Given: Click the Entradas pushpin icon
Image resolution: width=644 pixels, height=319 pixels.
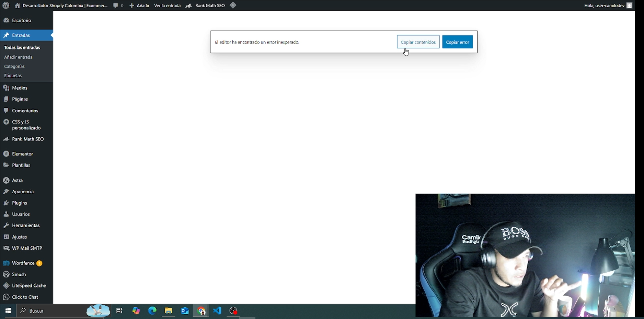Looking at the screenshot, I should click(x=6, y=35).
